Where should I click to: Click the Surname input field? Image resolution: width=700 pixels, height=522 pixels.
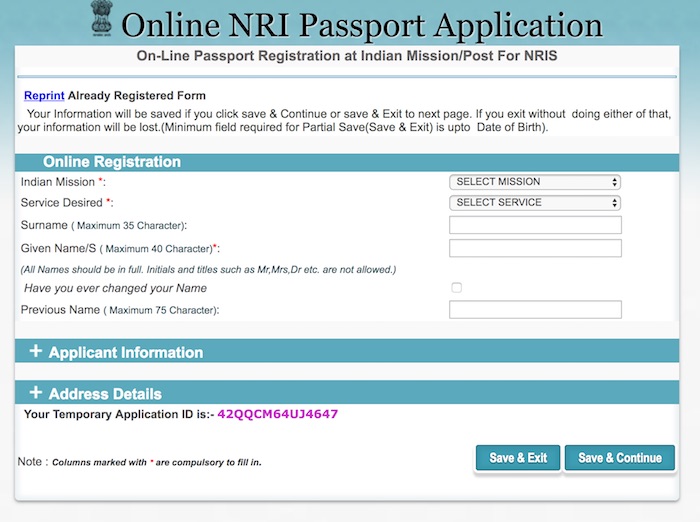click(535, 225)
